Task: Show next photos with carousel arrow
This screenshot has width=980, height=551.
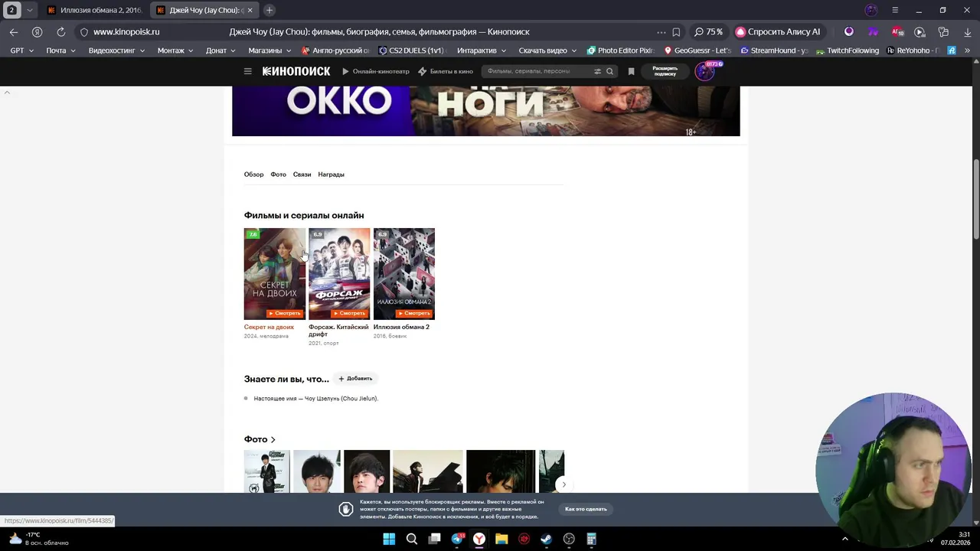Action: click(x=563, y=484)
